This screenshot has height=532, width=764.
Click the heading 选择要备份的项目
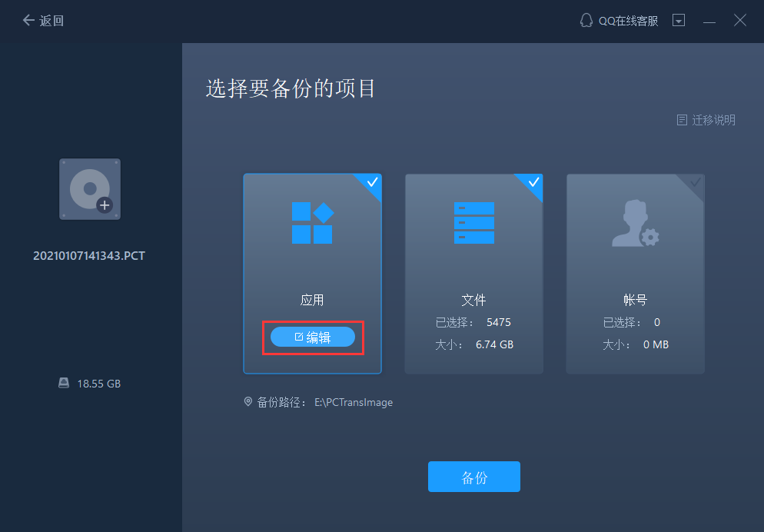[x=291, y=88]
